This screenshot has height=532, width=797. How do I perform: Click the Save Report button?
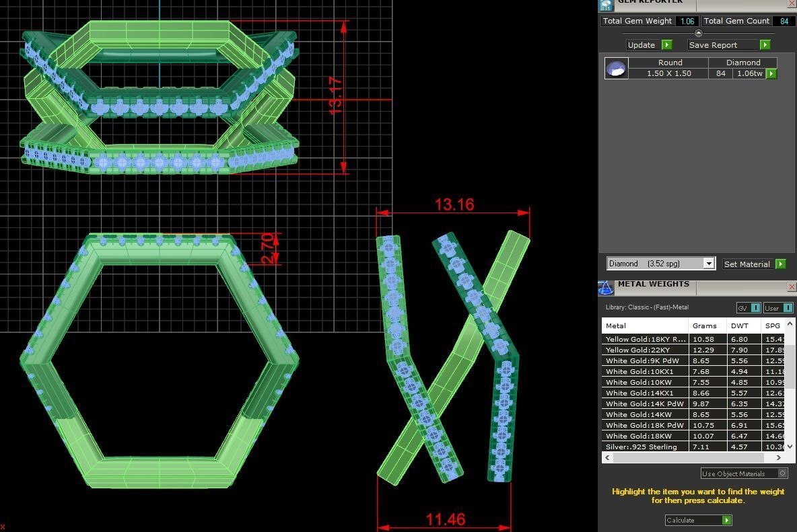pyautogui.click(x=729, y=44)
